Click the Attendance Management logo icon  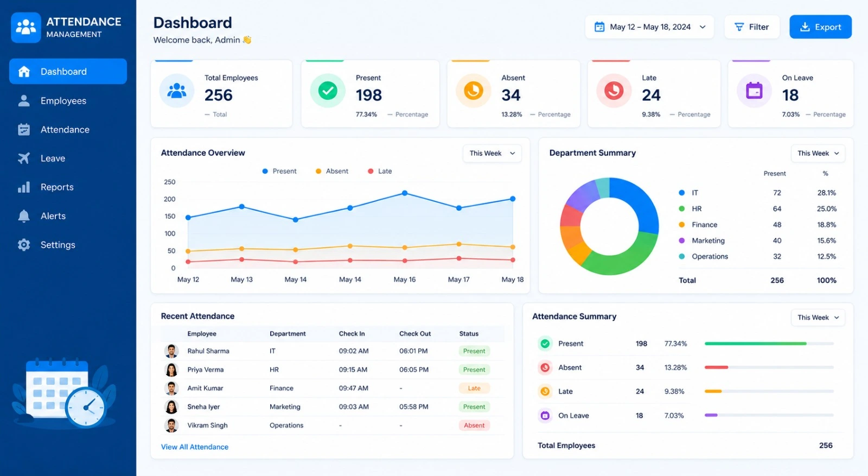click(x=25, y=27)
